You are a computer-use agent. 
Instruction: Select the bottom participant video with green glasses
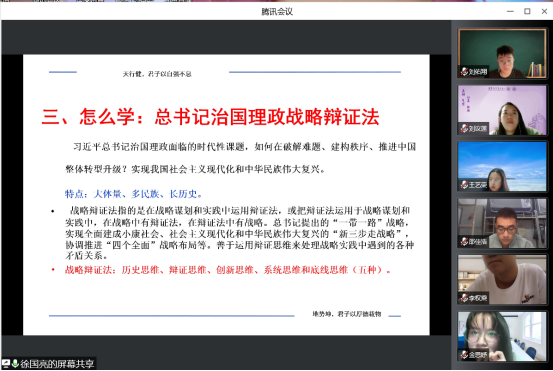pos(502,336)
